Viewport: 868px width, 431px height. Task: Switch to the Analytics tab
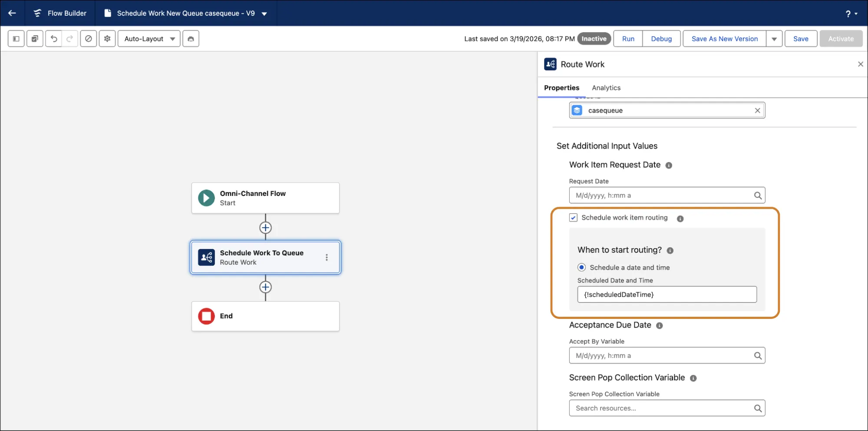(x=606, y=88)
